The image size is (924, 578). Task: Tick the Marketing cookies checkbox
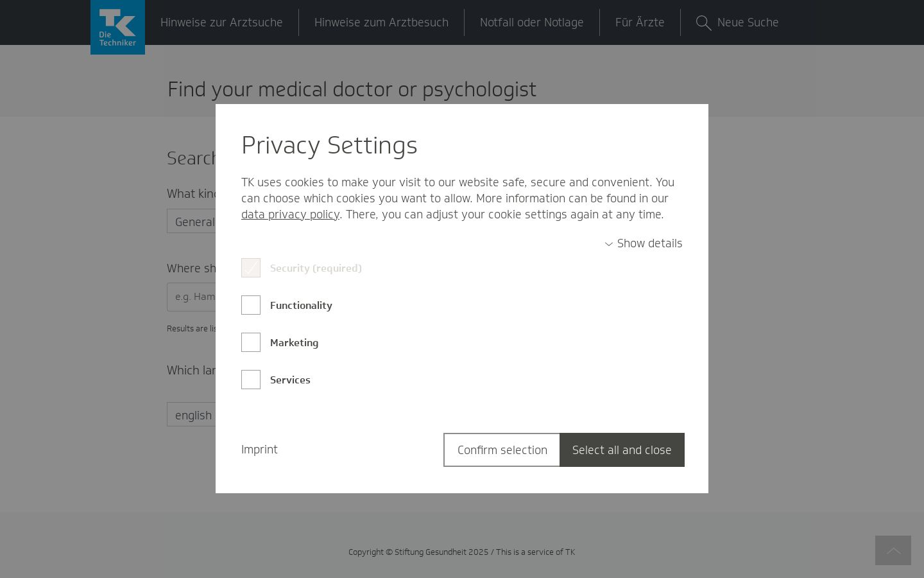pyautogui.click(x=251, y=342)
